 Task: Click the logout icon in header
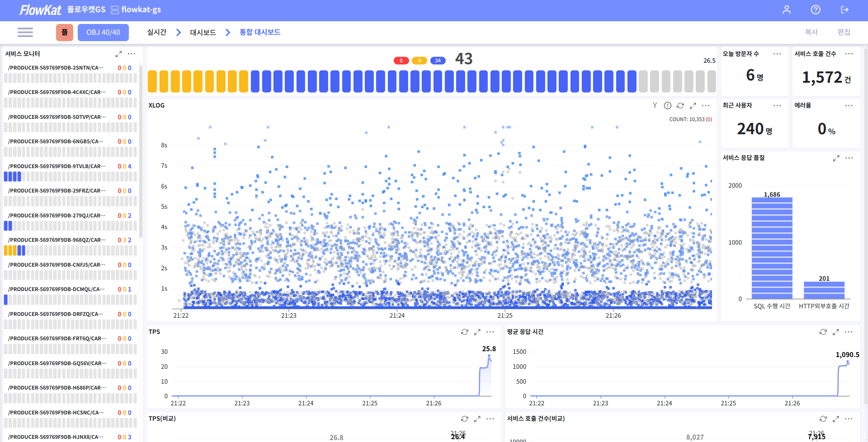coord(844,10)
